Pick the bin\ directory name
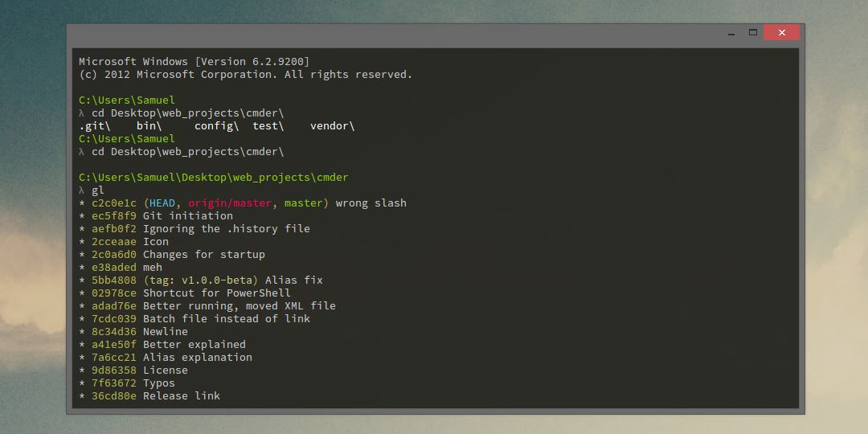Image resolution: width=868 pixels, height=434 pixels. point(149,126)
